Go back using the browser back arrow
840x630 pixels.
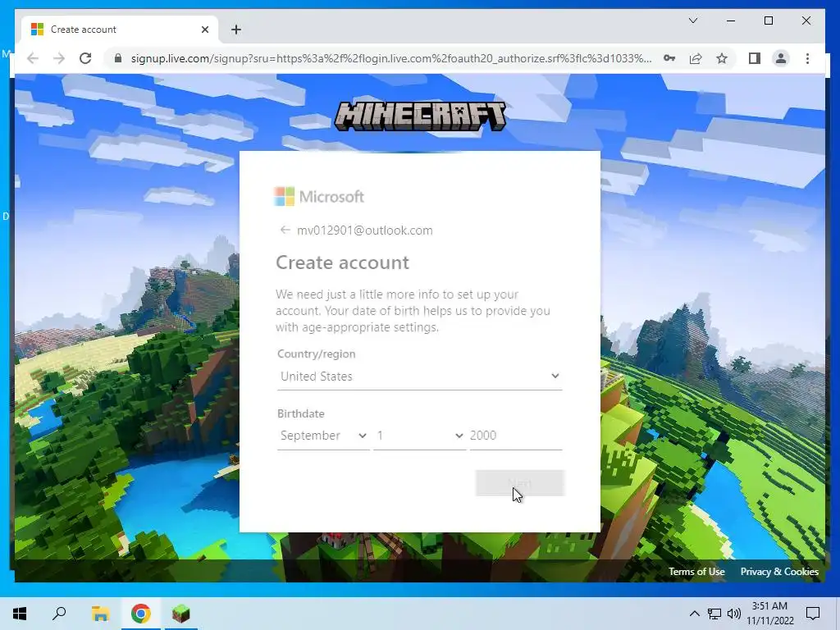point(33,58)
